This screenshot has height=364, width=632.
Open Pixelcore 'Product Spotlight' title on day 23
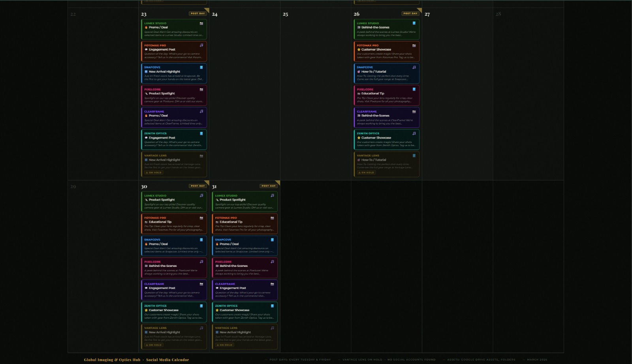pyautogui.click(x=162, y=94)
